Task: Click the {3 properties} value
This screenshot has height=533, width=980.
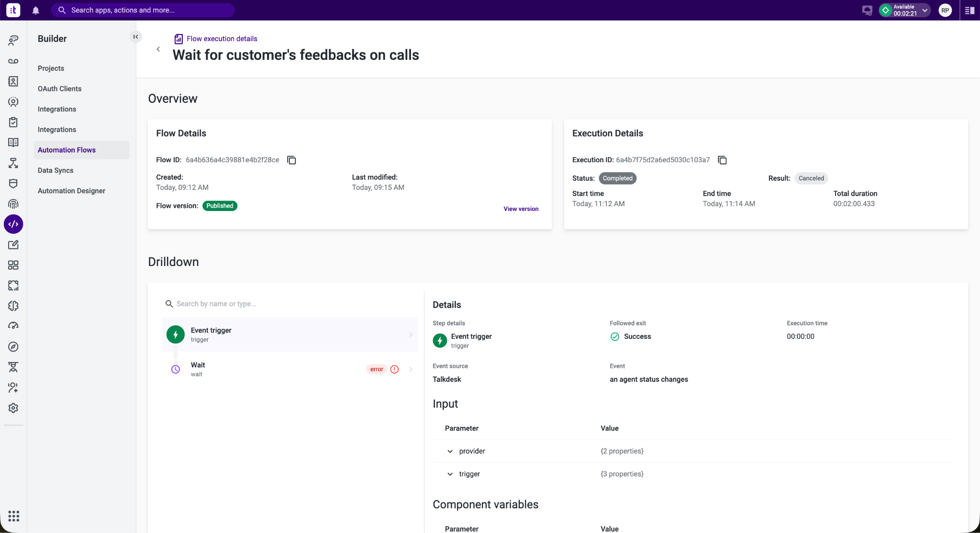Action: pyautogui.click(x=622, y=474)
